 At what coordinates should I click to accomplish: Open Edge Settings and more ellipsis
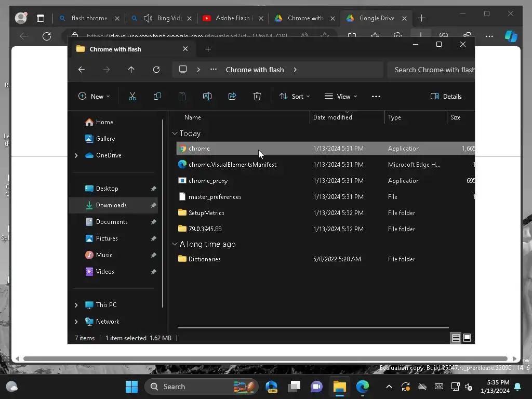click(x=489, y=36)
